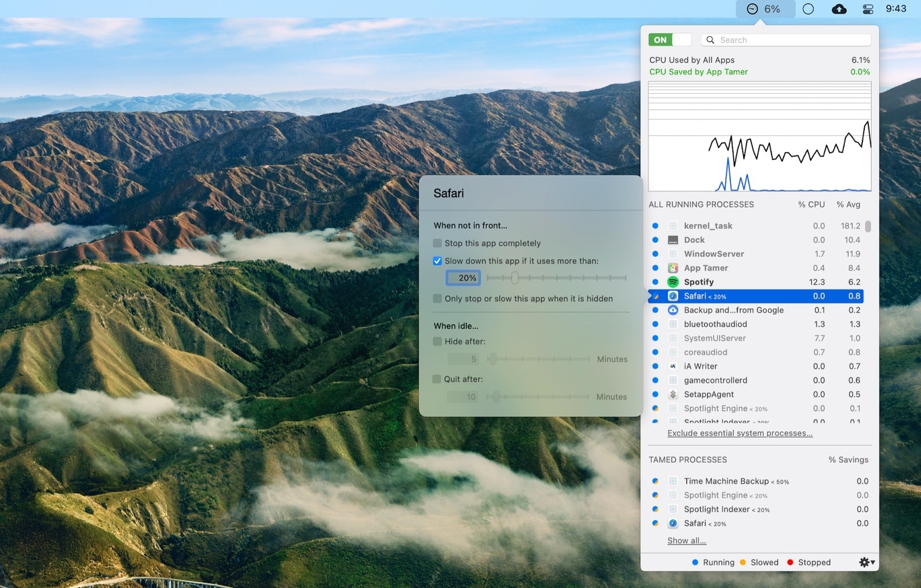Enable the Quit after checkbox

(437, 379)
